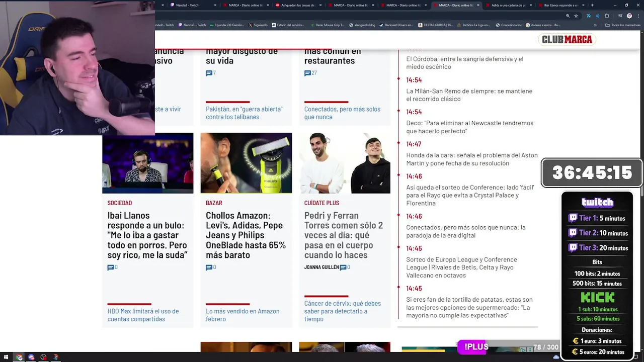The height and width of the screenshot is (362, 644).
Task: Open the Chrome three-dot menu
Action: pyautogui.click(x=638, y=16)
